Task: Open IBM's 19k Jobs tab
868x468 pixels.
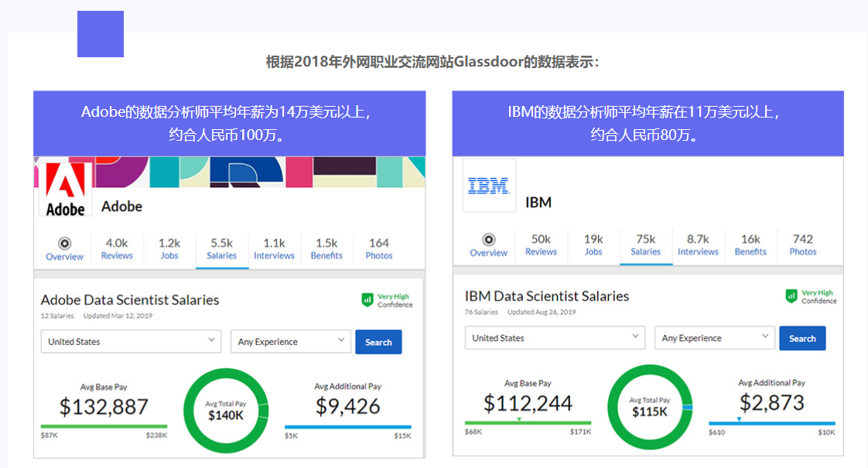Action: [593, 244]
